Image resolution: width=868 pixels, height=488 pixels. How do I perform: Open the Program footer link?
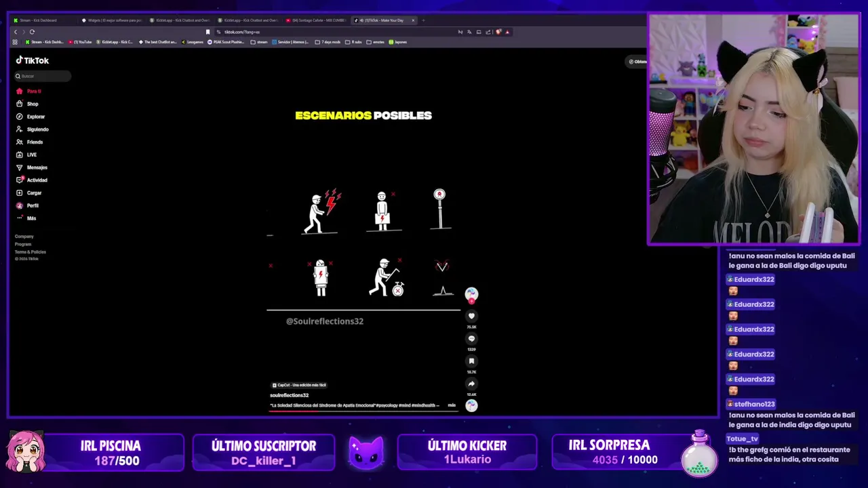click(x=23, y=244)
